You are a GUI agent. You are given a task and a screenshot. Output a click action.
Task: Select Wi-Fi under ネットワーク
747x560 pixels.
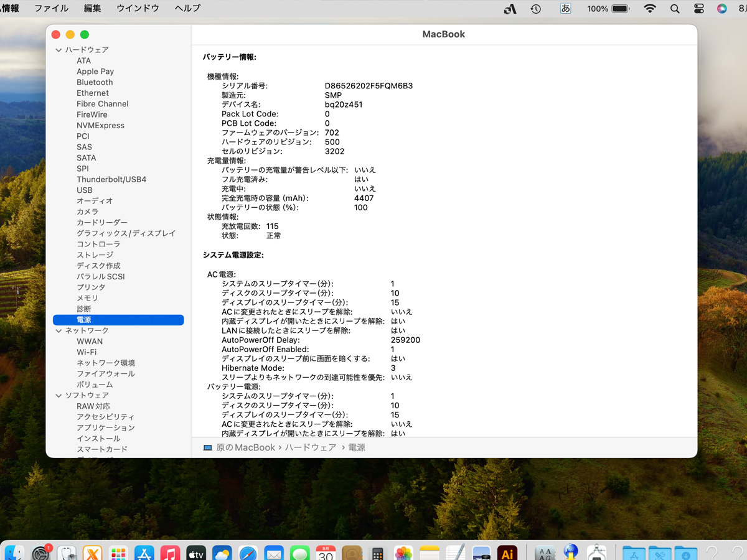coord(87,352)
